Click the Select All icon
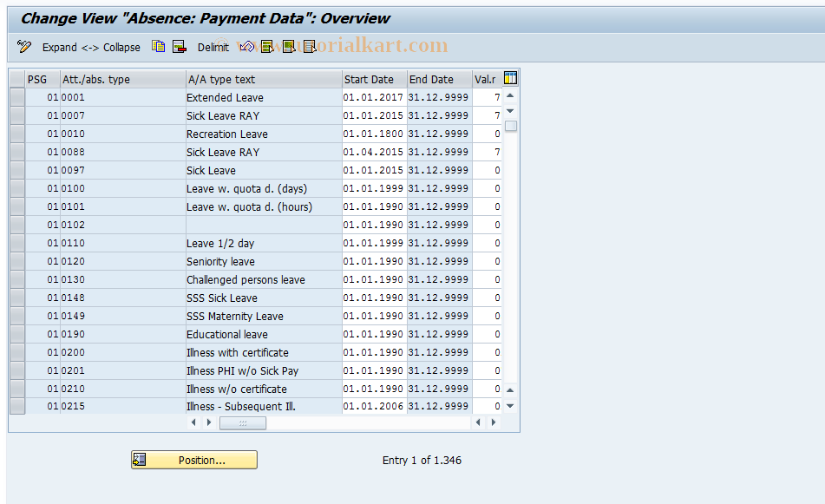 coord(267,47)
